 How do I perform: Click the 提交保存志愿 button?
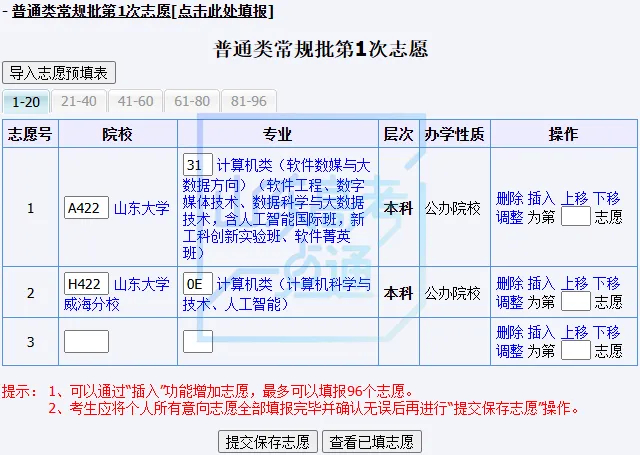[x=268, y=442]
